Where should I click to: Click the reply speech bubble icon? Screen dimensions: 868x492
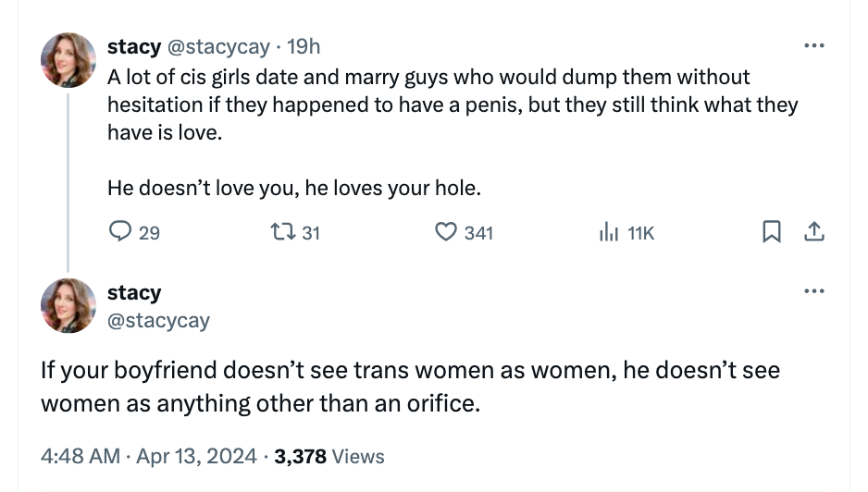click(x=121, y=233)
